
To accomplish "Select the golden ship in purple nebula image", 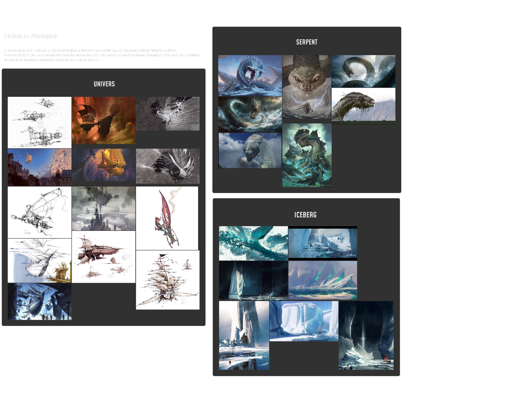I will tap(103, 165).
